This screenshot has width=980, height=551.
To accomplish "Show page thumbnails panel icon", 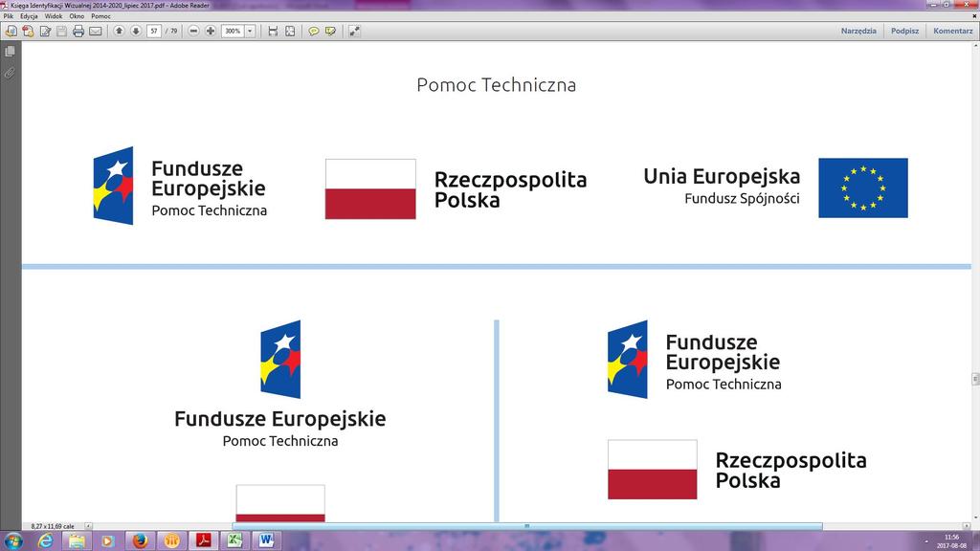I will [x=10, y=52].
